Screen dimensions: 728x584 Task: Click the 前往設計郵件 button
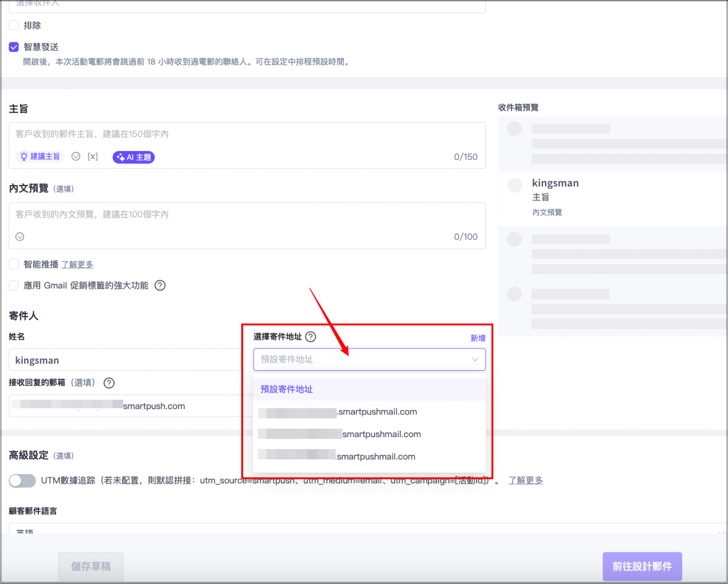click(x=642, y=567)
